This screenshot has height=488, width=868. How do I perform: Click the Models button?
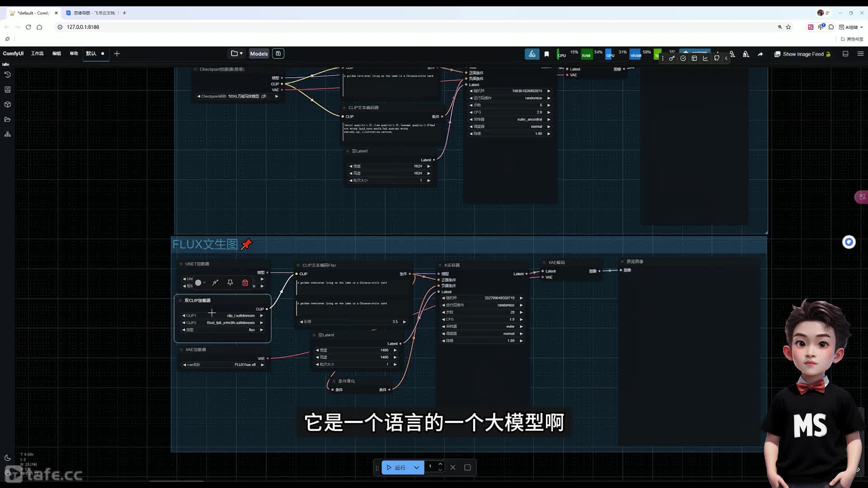pyautogui.click(x=259, y=53)
